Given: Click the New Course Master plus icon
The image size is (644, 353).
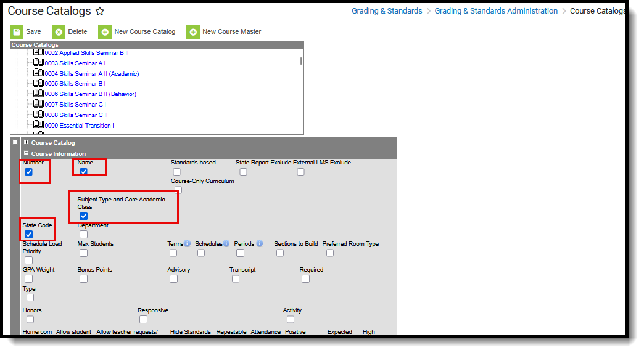Looking at the screenshot, I should pos(193,32).
